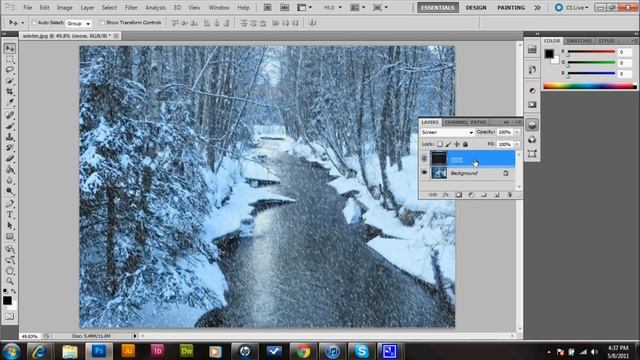Add a layer mask from Layers panel

pyautogui.click(x=458, y=195)
